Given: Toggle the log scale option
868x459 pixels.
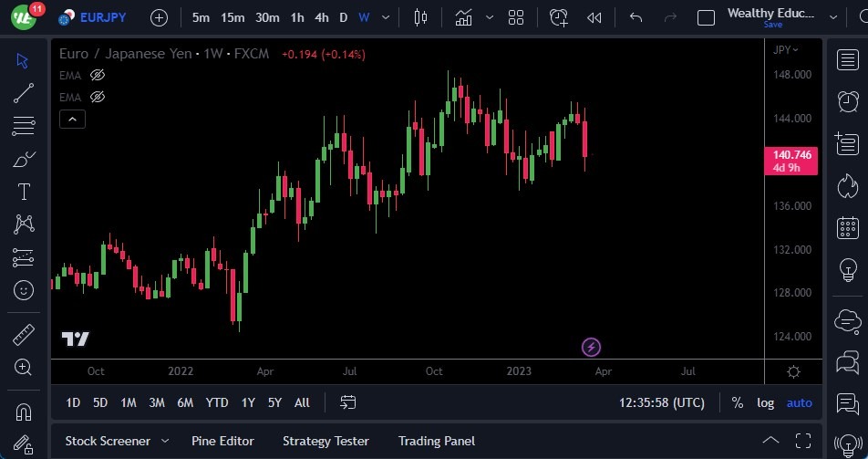Looking at the screenshot, I should pyautogui.click(x=765, y=402).
